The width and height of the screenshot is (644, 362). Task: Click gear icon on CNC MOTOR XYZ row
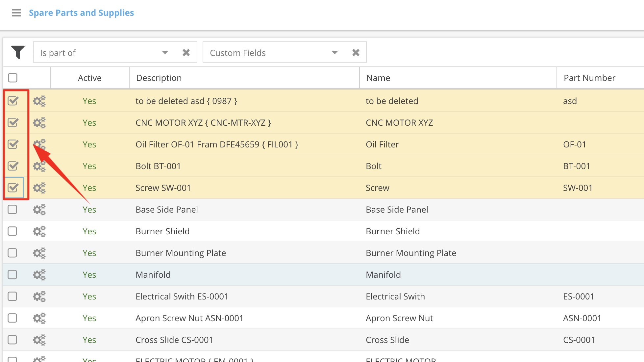[39, 123]
